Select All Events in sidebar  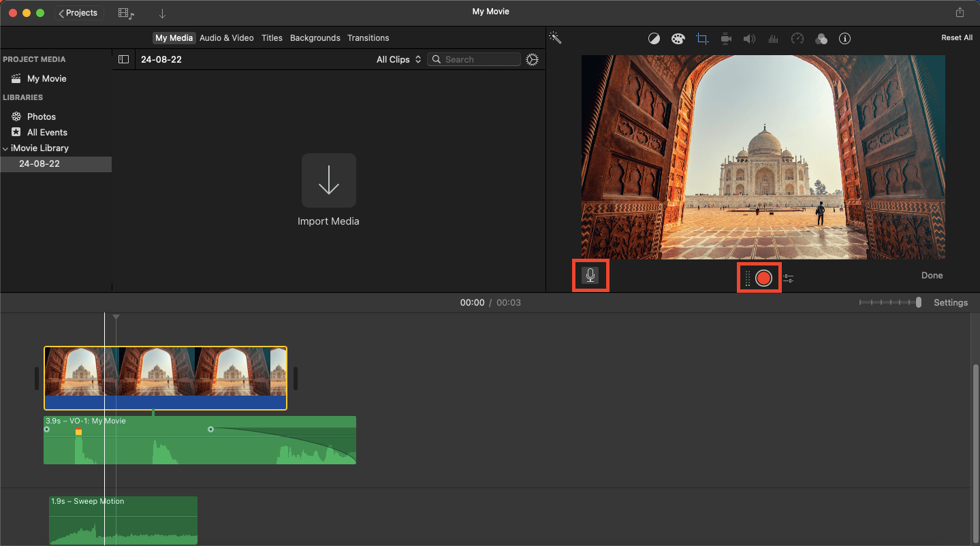[x=47, y=132]
